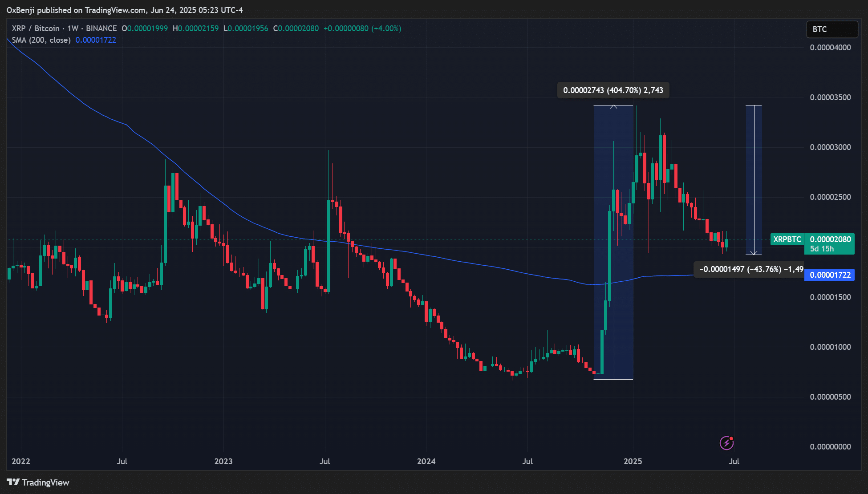
Task: Click the BINANCE exchange label
Action: click(101, 28)
